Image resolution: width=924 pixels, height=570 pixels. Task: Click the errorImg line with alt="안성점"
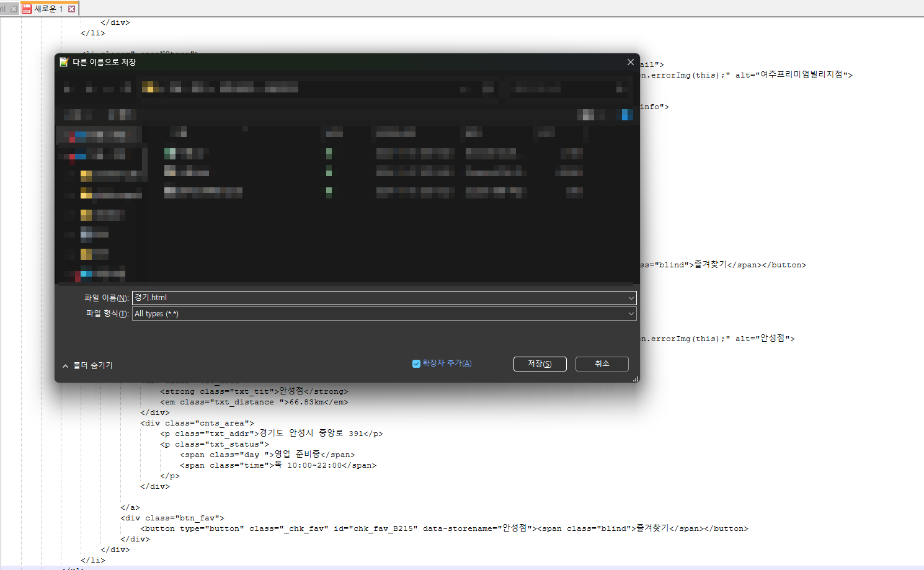tap(717, 339)
